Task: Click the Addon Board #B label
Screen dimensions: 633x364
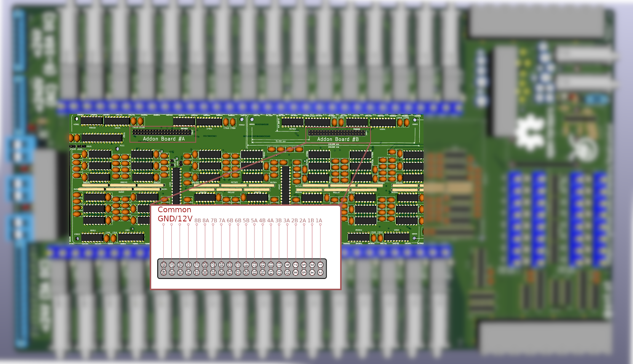Action: (338, 139)
